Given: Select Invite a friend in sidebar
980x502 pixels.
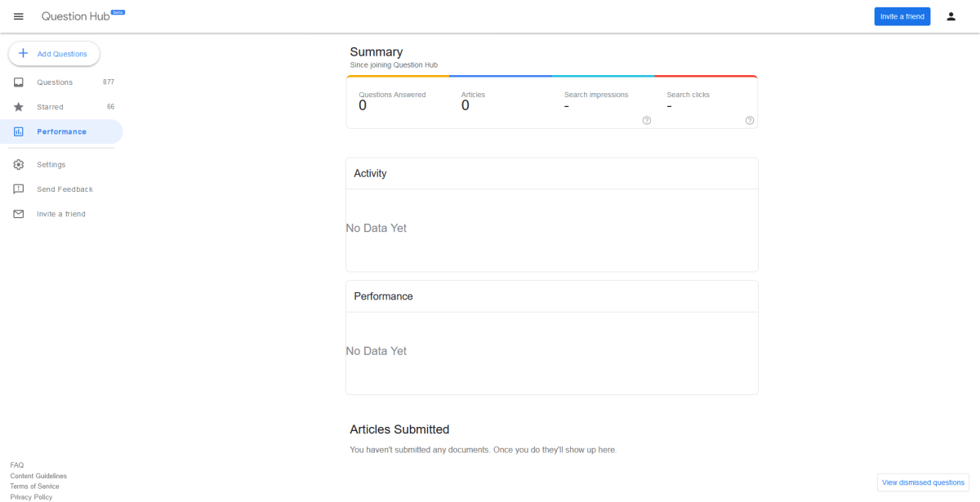Looking at the screenshot, I should (x=61, y=214).
